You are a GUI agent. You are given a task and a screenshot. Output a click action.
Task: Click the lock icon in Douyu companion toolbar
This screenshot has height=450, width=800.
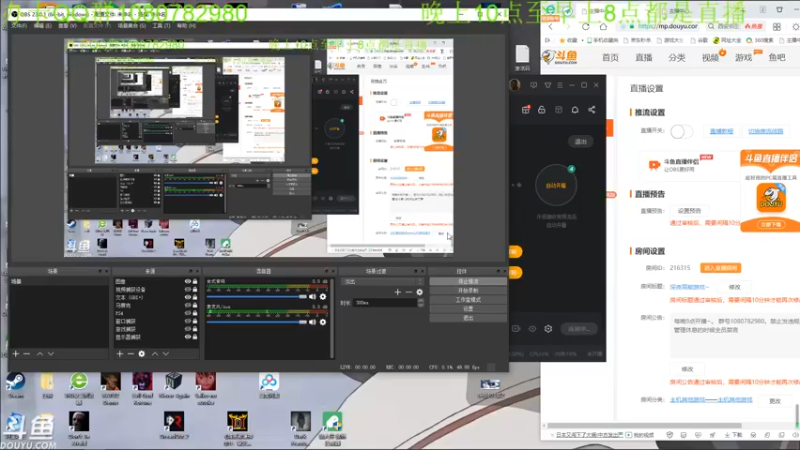pos(542,110)
